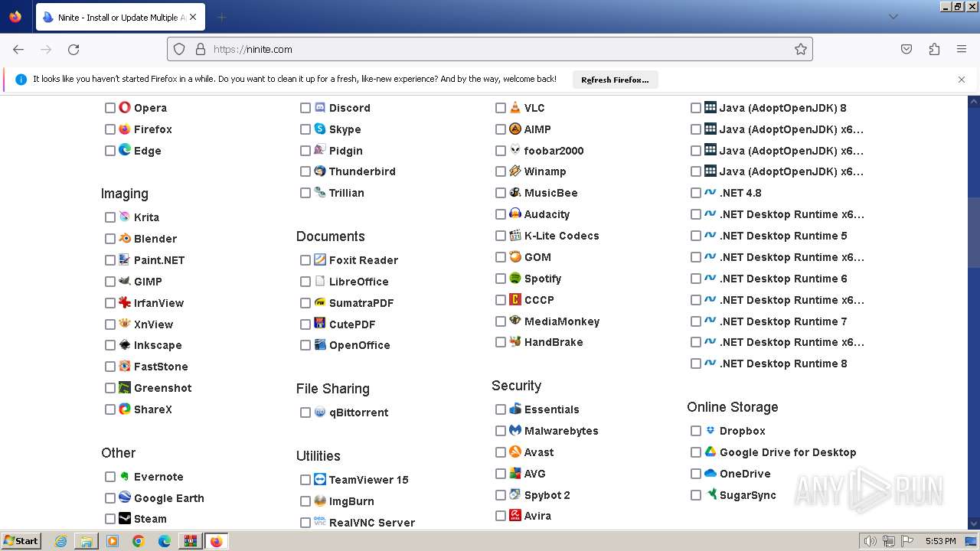
Task: Click the Audacity headphones icon
Action: 515,214
